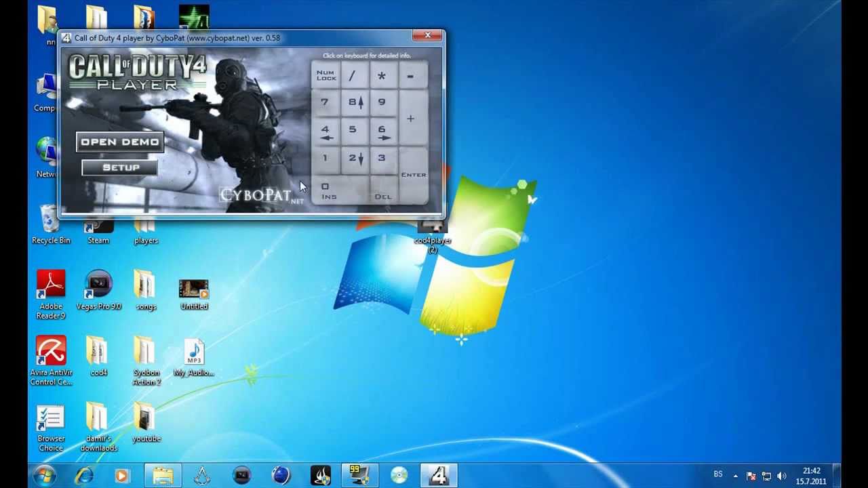Screen dimensions: 868x488
Task: Select the My Audio MP3 file icon
Action: [x=194, y=358]
